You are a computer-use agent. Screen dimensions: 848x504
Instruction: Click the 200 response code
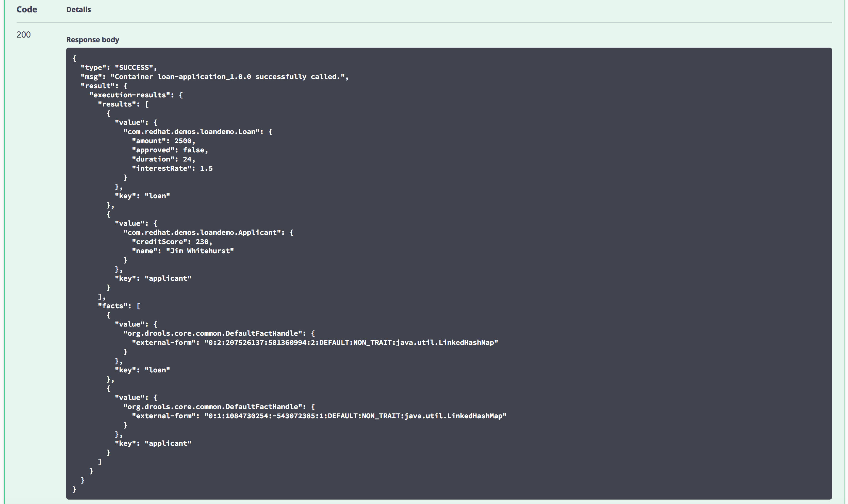[23, 35]
